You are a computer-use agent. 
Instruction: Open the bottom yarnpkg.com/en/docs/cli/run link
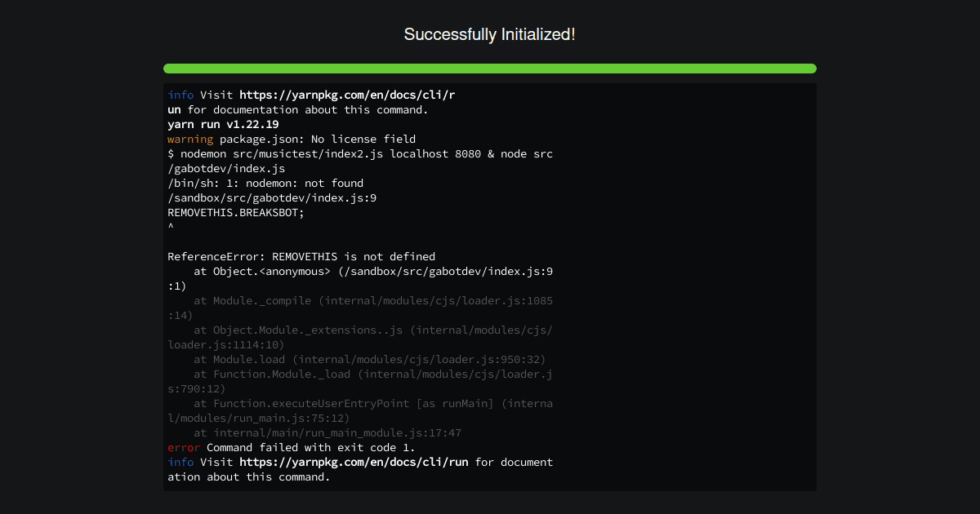pyautogui.click(x=354, y=462)
